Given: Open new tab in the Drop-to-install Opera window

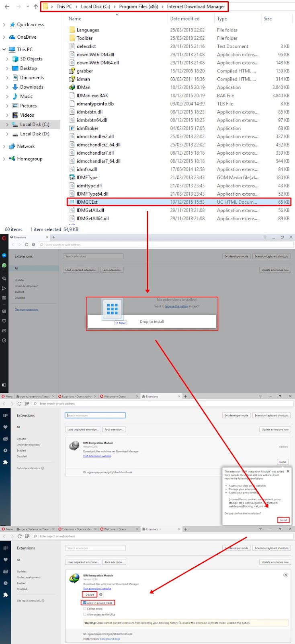Looking at the screenshot, I should click(x=53, y=237).
